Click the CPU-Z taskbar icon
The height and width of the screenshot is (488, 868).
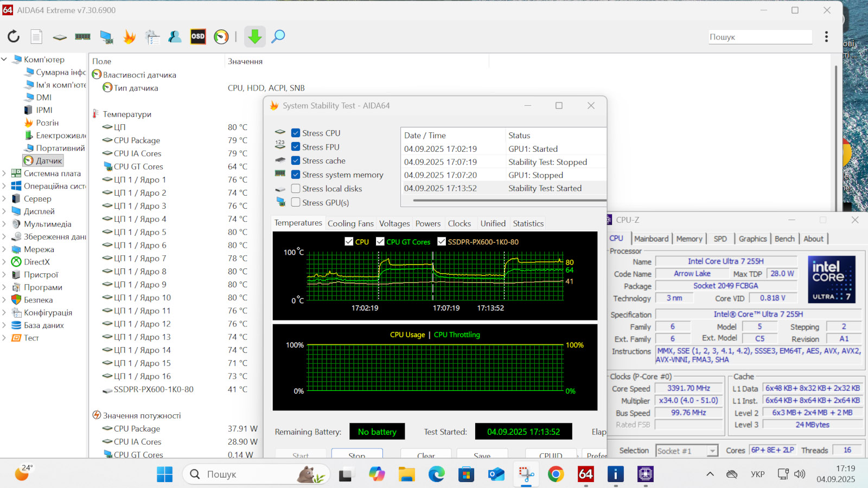point(645,474)
